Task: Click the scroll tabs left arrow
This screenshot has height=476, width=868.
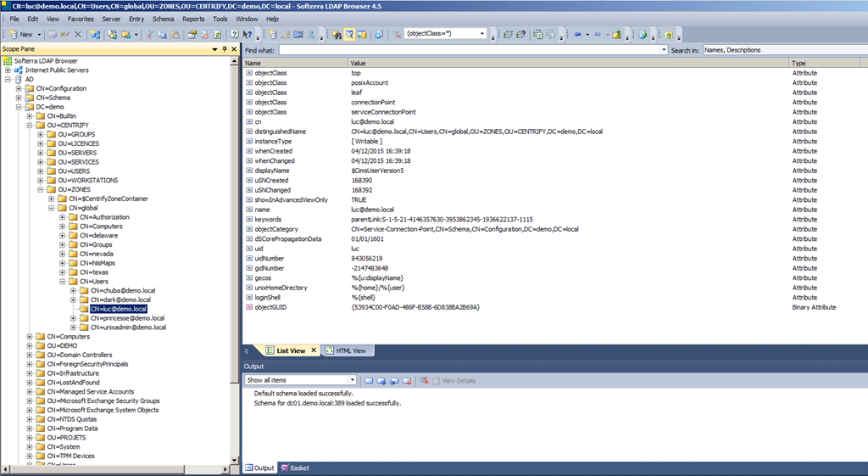Action: [247, 350]
